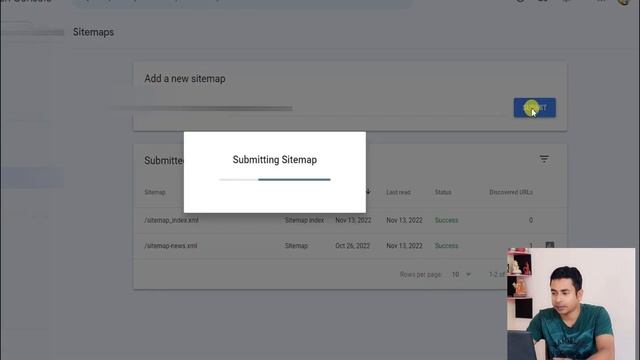Open the /sitemap-news.xml row

coord(350,246)
